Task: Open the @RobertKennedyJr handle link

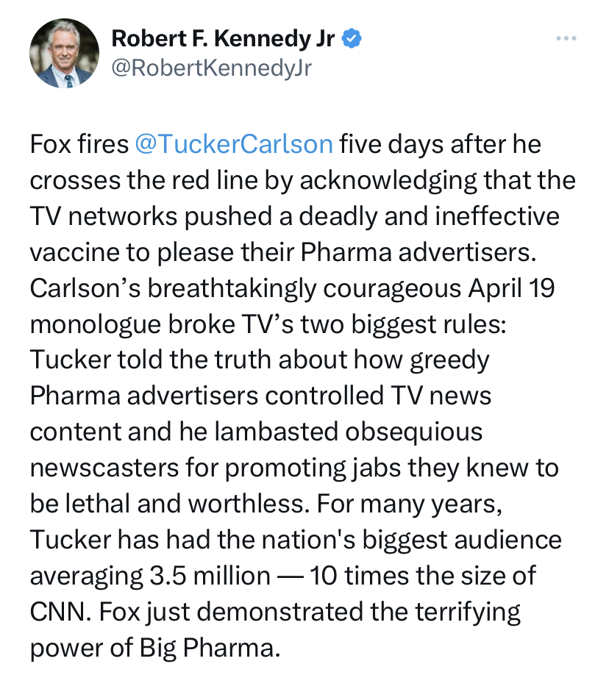Action: click(211, 68)
